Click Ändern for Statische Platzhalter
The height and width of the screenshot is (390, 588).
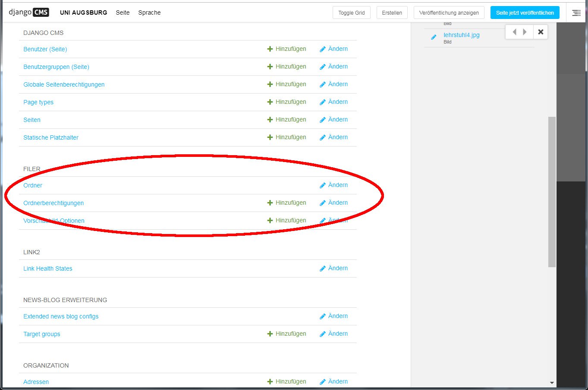coord(334,137)
